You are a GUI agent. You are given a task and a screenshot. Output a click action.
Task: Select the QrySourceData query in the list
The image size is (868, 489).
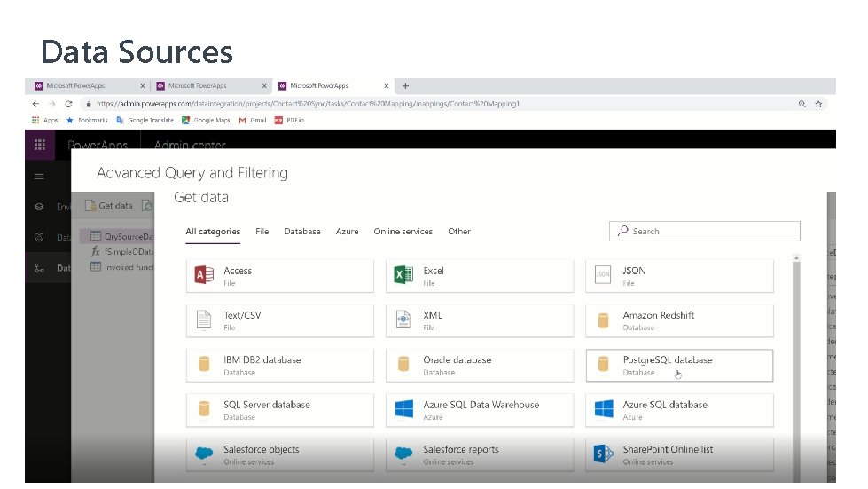click(122, 237)
